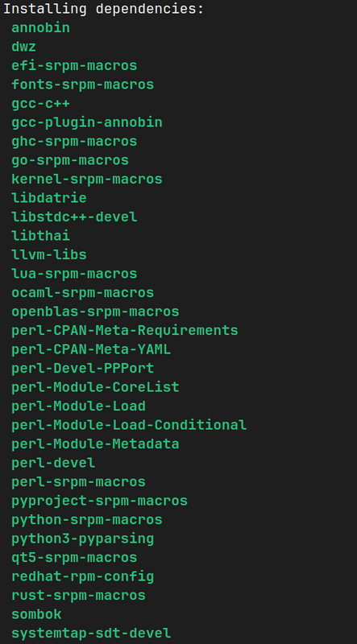This screenshot has width=357, height=644.
Task: Click the gcc-c++ package entry
Action: (41, 104)
